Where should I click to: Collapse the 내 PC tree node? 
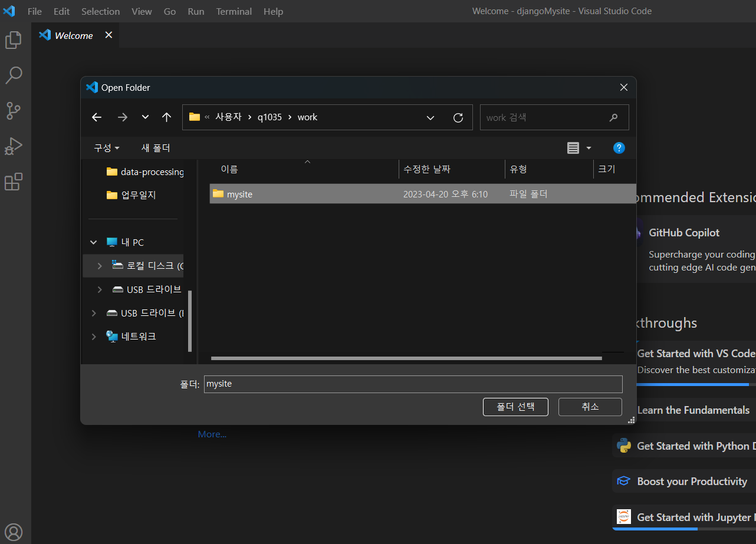pos(93,242)
